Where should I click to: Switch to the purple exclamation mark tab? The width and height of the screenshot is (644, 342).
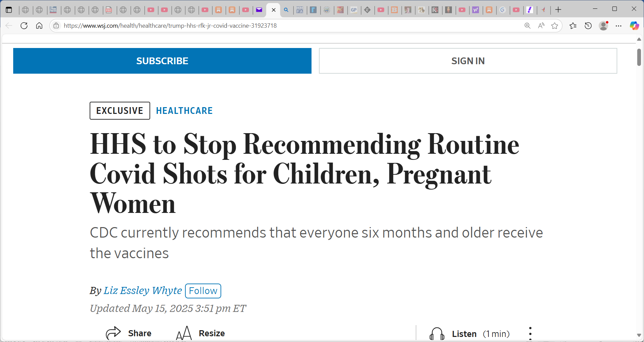pos(530,10)
